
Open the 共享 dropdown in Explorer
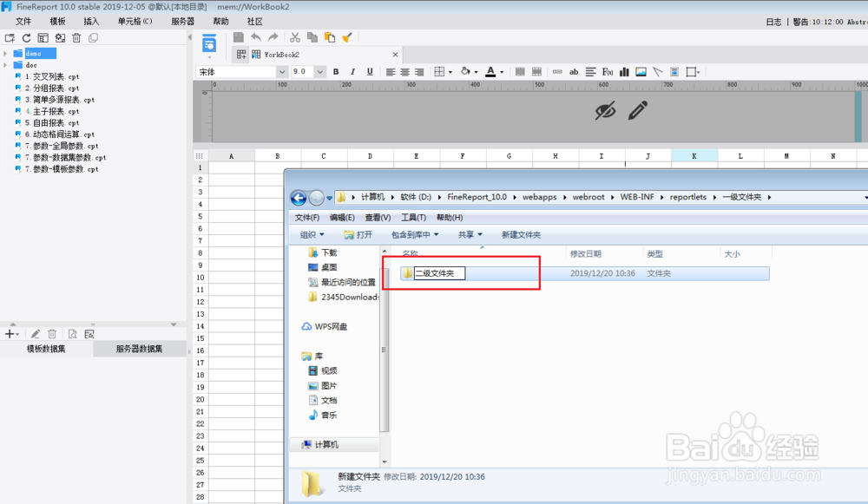[470, 234]
